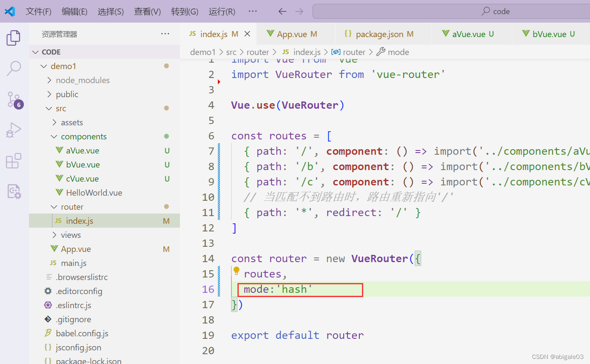The image size is (590, 364).
Task: Open the Run and Debug panel
Action: pyautogui.click(x=13, y=130)
